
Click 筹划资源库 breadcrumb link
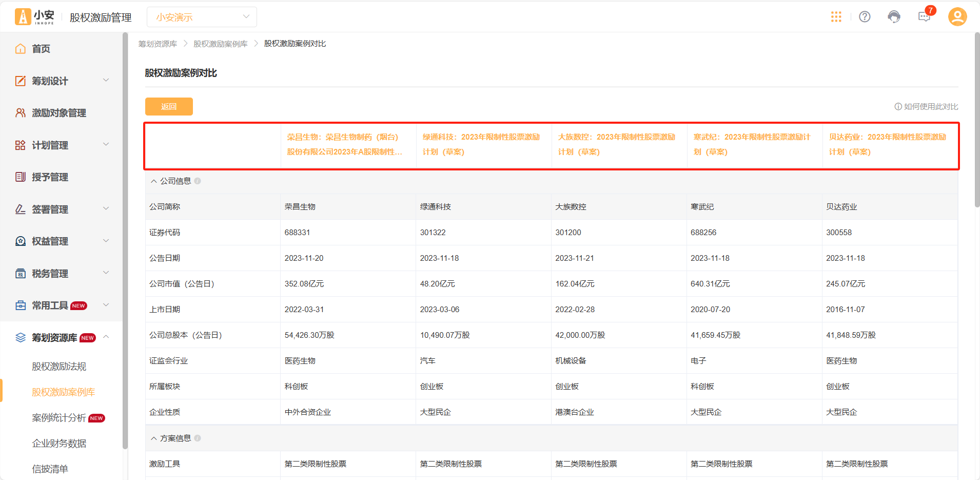[x=158, y=44]
